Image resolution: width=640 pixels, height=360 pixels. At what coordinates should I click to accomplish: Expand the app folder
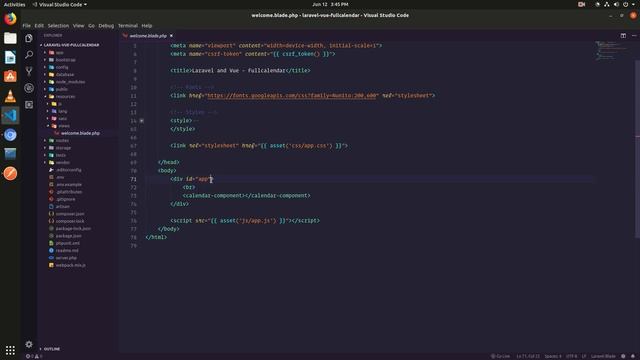click(60, 53)
